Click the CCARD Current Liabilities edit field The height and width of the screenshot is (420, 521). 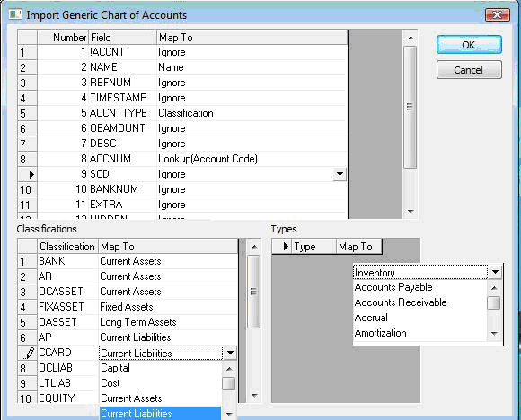click(x=161, y=354)
